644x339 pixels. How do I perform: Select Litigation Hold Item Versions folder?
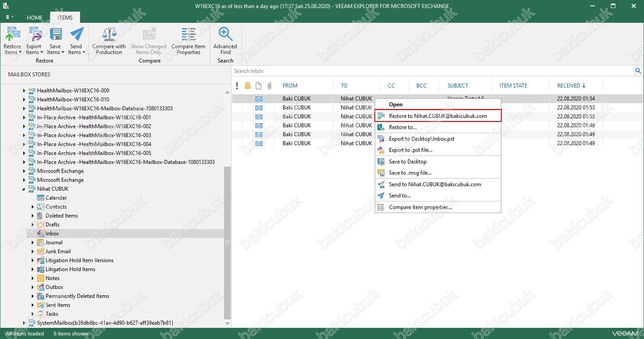80,260
